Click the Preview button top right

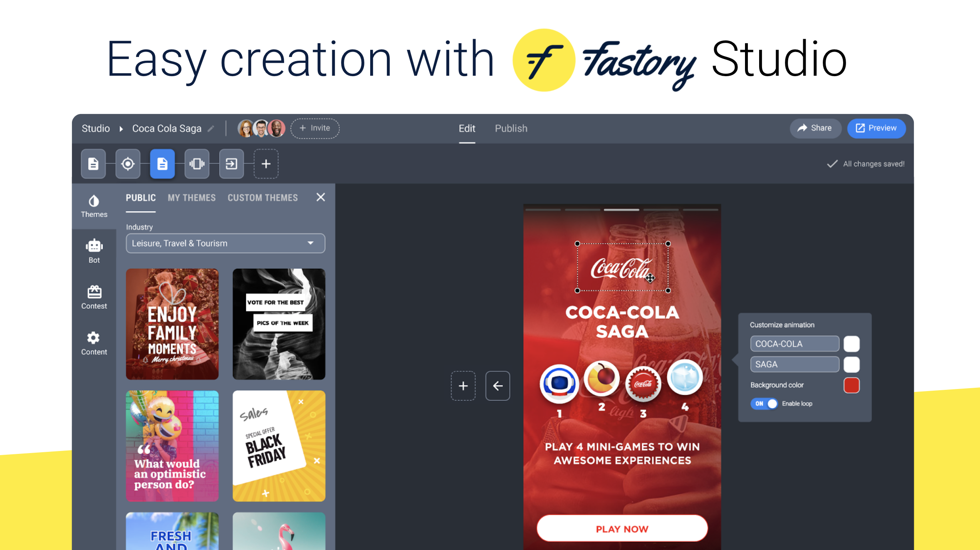pos(875,128)
